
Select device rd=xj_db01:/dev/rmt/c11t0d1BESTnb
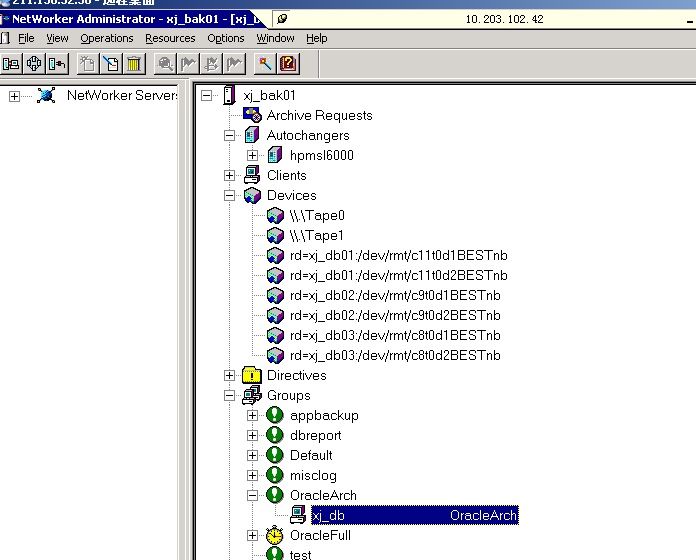399,256
